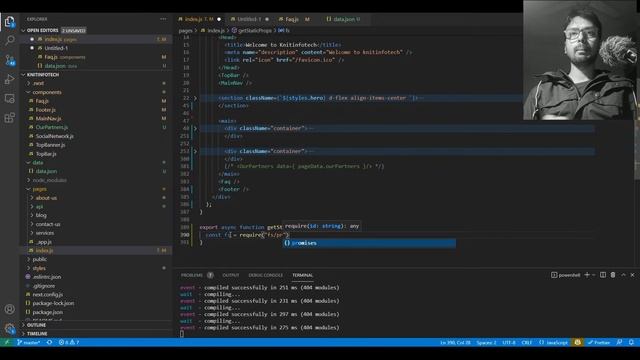Viewport: 640px width, 360px height.
Task: Open the Output panel tab
Action: [x=231, y=275]
